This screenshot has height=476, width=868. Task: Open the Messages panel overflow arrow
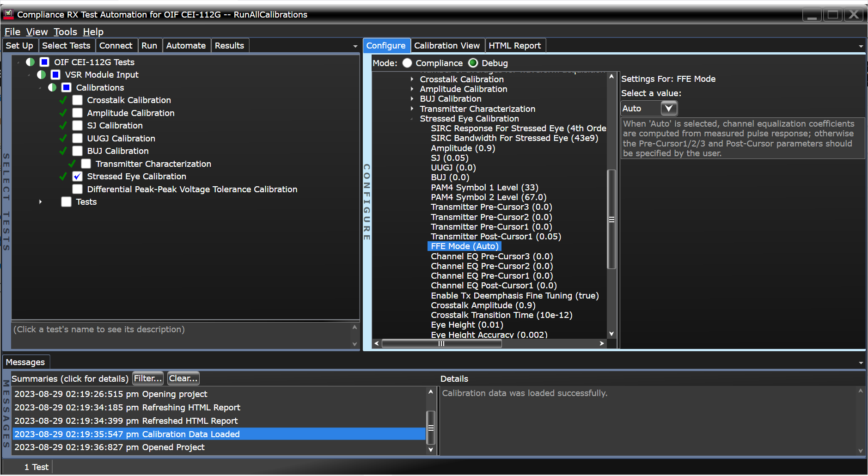click(x=861, y=363)
